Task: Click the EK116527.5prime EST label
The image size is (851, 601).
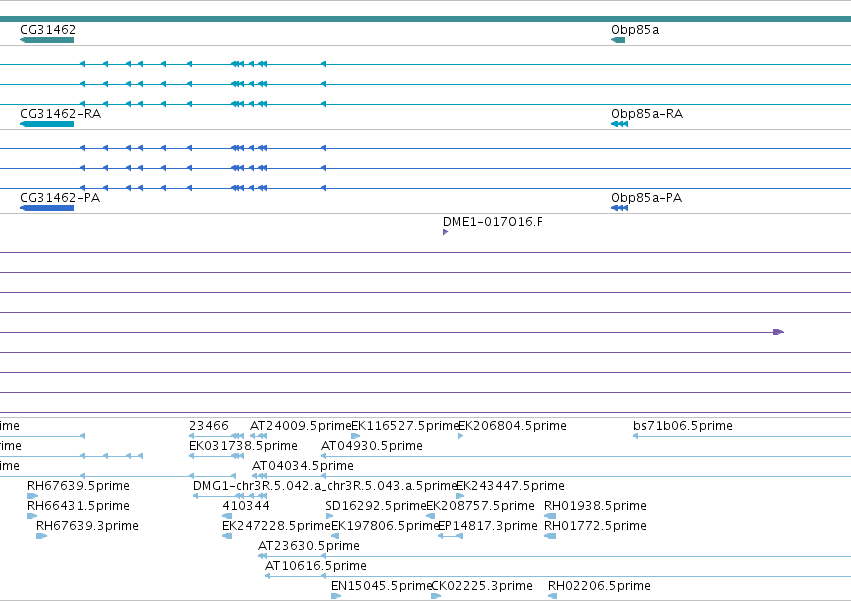Action: coord(405,426)
